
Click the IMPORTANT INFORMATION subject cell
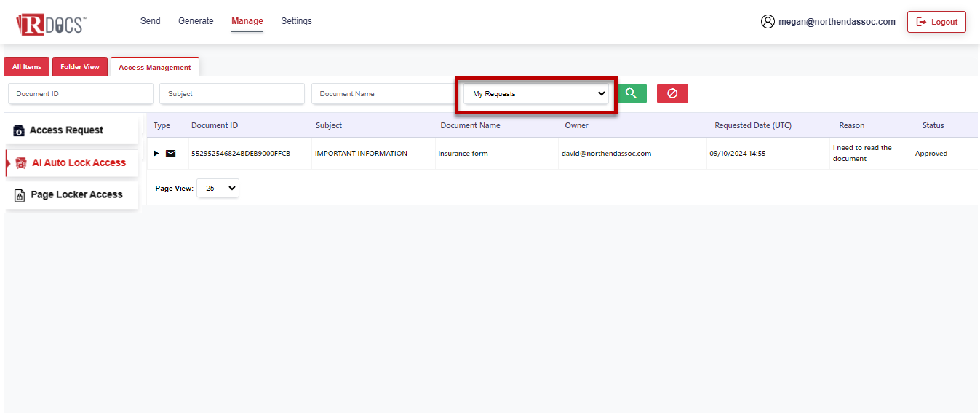pyautogui.click(x=361, y=154)
